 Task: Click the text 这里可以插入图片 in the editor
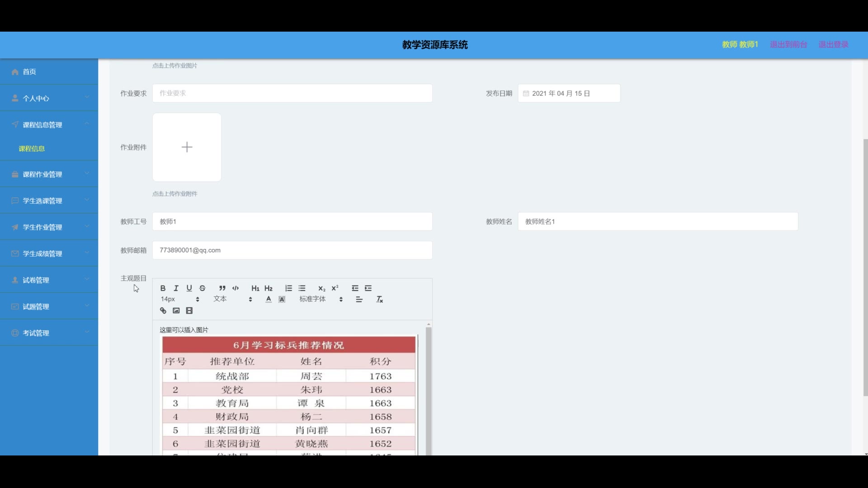tap(184, 330)
